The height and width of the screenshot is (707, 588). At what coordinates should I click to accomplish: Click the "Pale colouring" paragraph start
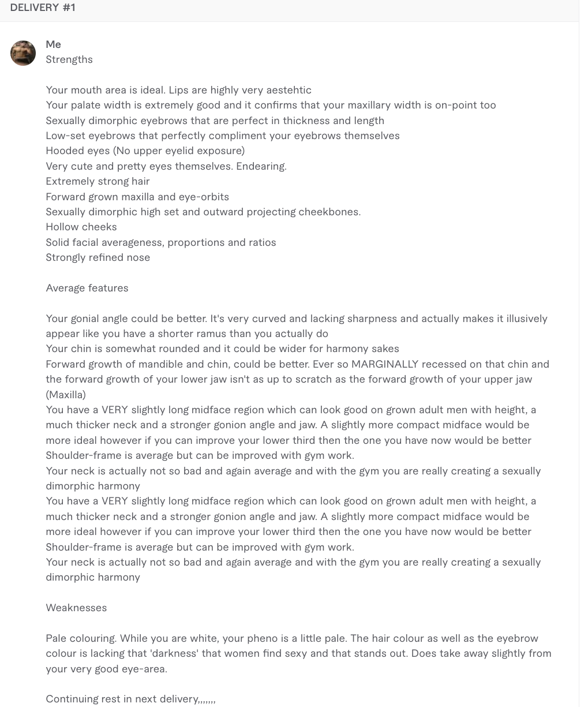(x=81, y=638)
